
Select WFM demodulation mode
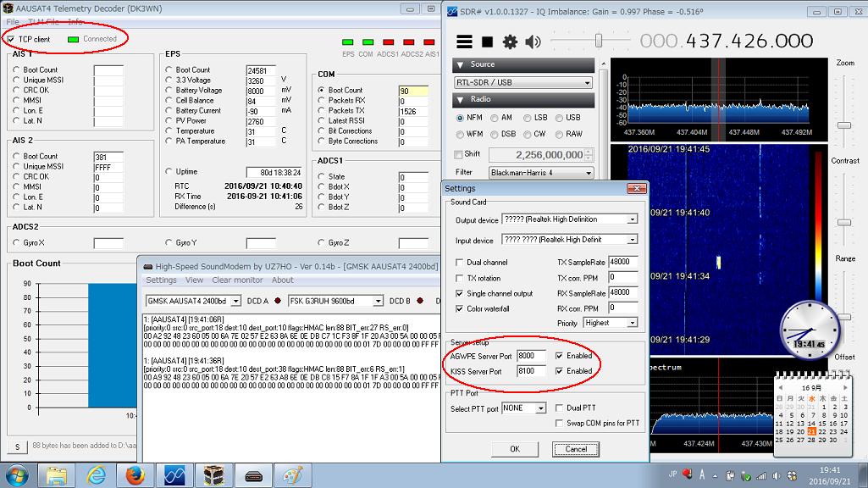[x=460, y=134]
